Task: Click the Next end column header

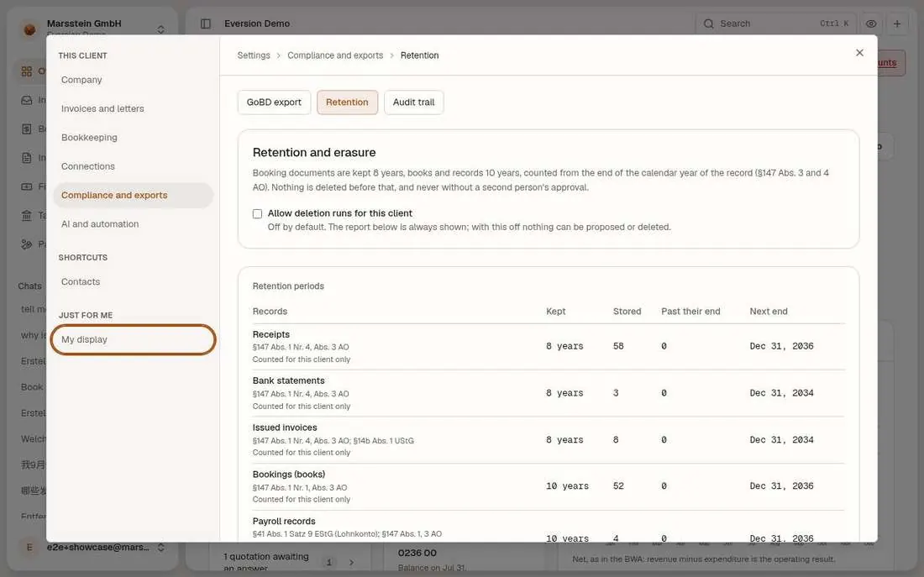Action: (769, 312)
